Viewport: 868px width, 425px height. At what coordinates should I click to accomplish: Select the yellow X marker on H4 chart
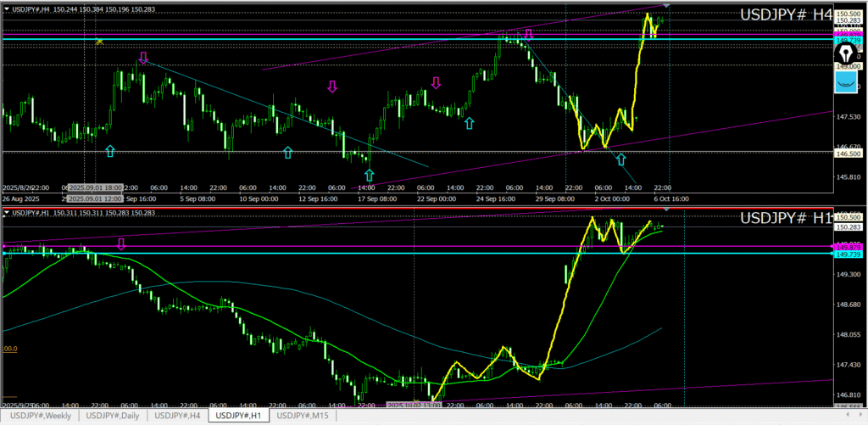[100, 41]
